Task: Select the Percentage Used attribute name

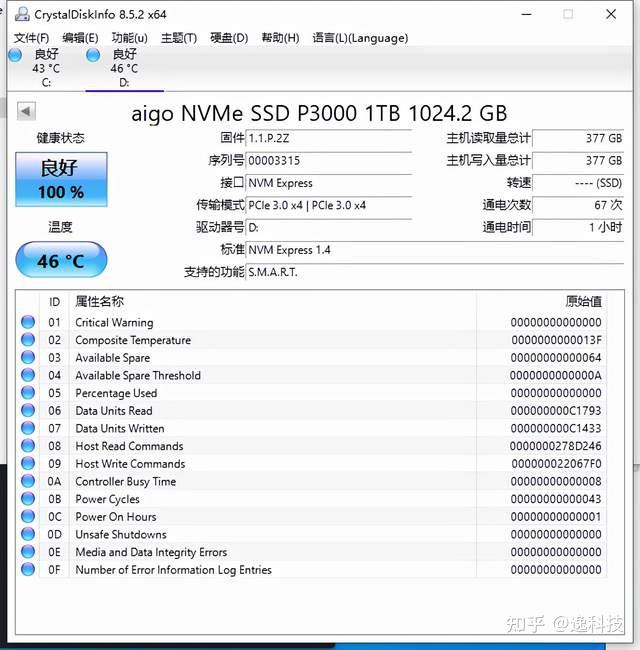Action: 116,393
